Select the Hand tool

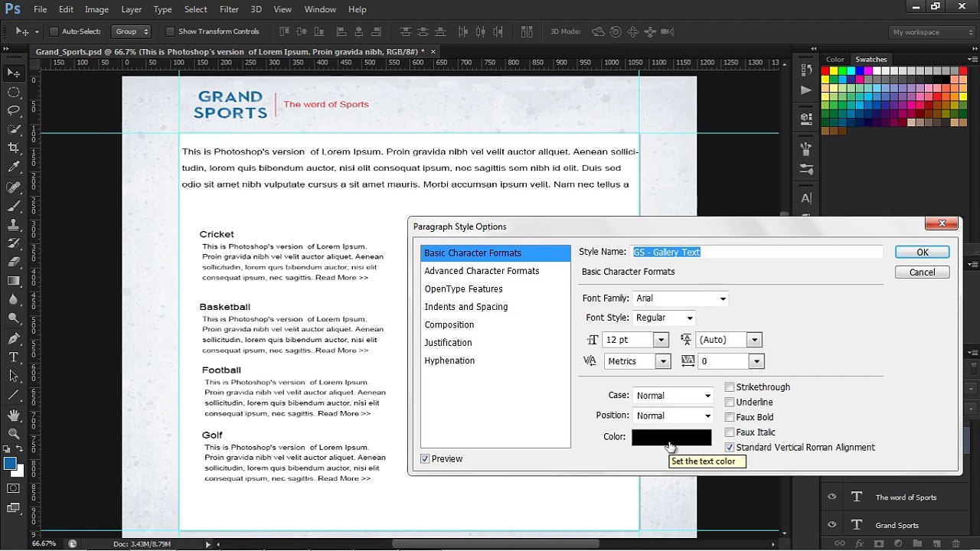point(14,415)
